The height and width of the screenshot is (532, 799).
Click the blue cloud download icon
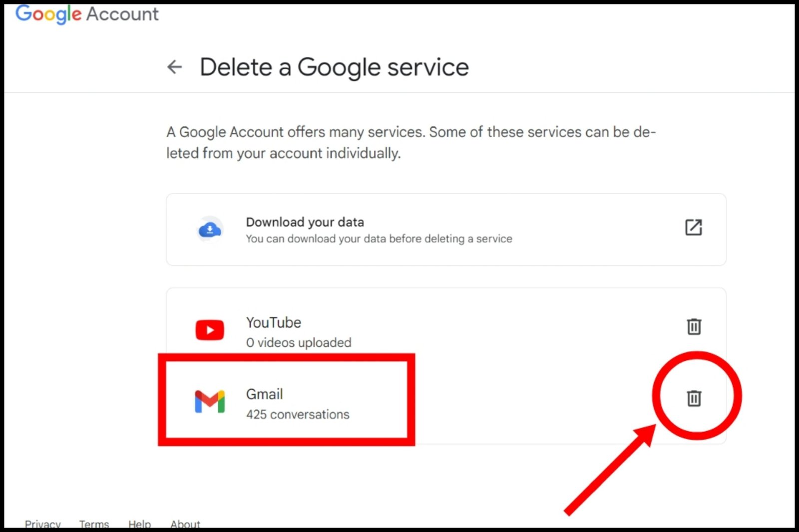(210, 230)
